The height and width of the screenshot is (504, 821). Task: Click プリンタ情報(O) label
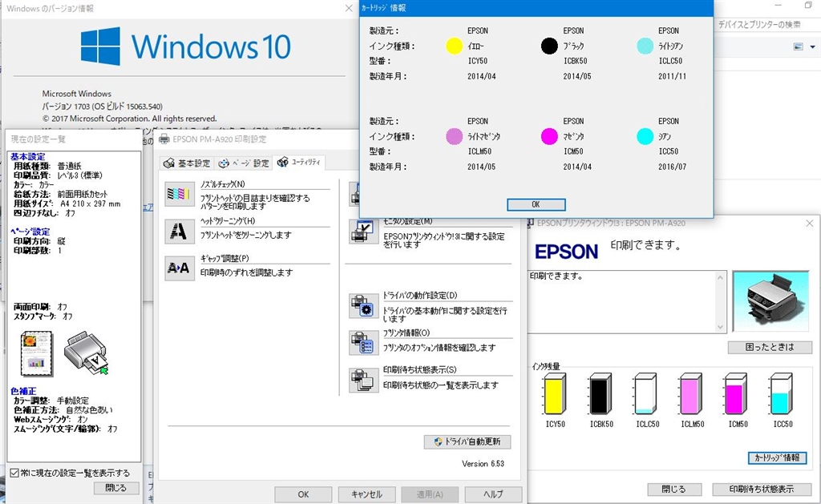(x=406, y=333)
